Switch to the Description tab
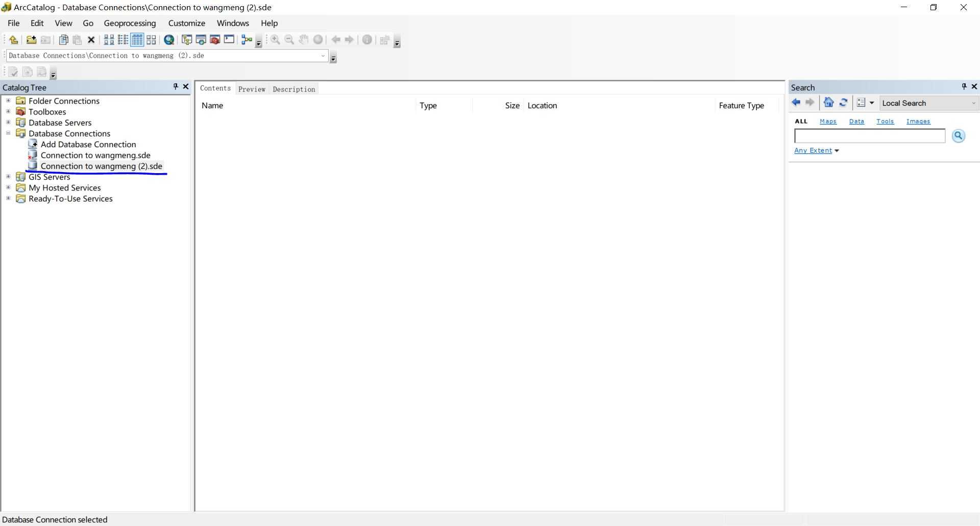 click(x=294, y=89)
